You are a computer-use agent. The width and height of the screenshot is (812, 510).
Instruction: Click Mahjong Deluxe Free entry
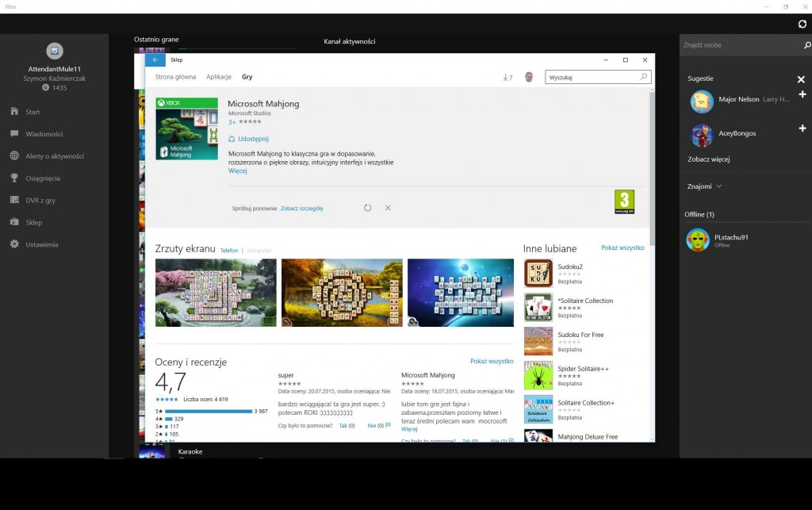tap(584, 436)
